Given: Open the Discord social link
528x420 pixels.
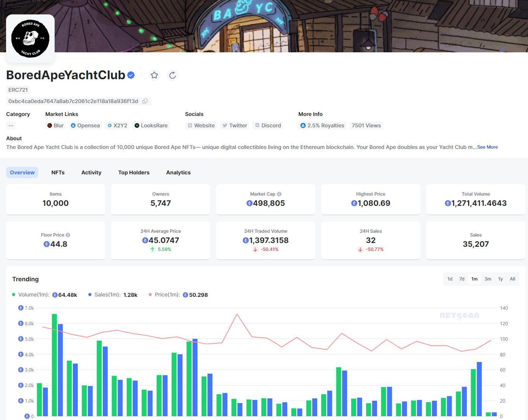Looking at the screenshot, I should coord(268,125).
